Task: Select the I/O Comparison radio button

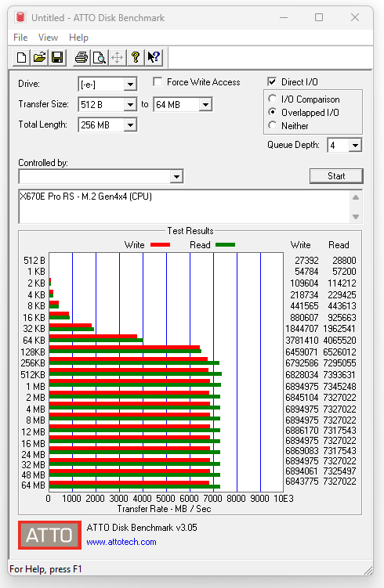Action: click(x=273, y=99)
